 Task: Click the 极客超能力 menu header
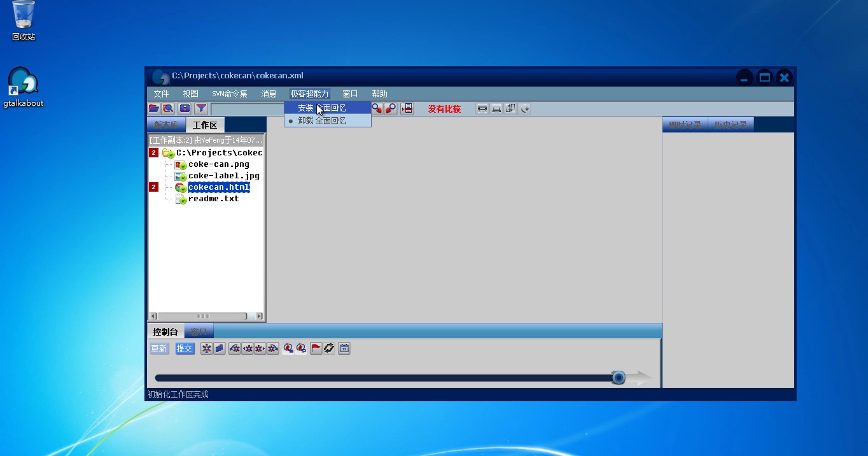[310, 94]
